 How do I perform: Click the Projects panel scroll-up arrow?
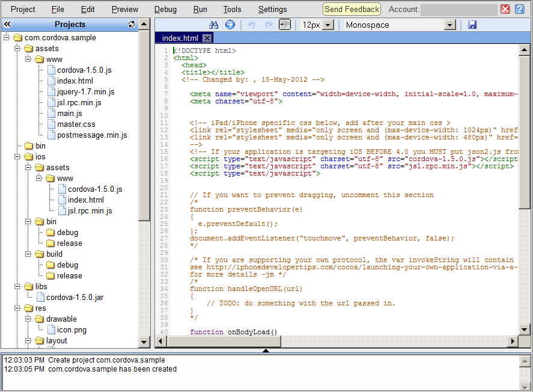click(x=144, y=24)
